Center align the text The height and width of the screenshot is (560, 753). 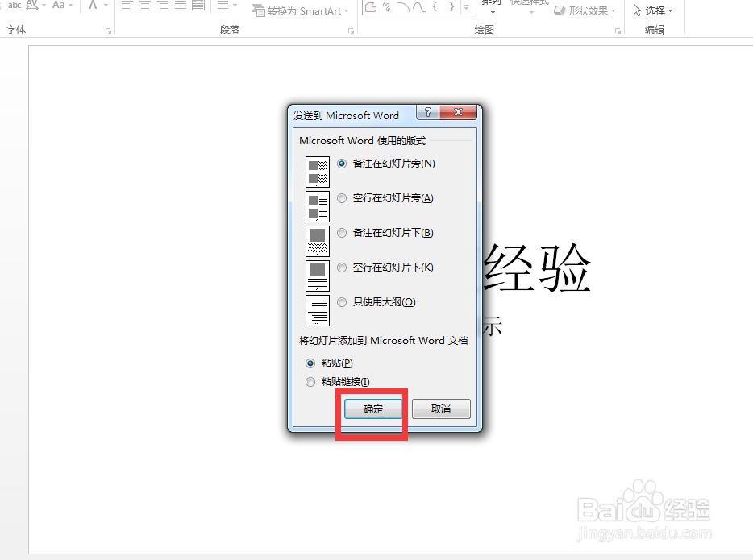pos(145,6)
